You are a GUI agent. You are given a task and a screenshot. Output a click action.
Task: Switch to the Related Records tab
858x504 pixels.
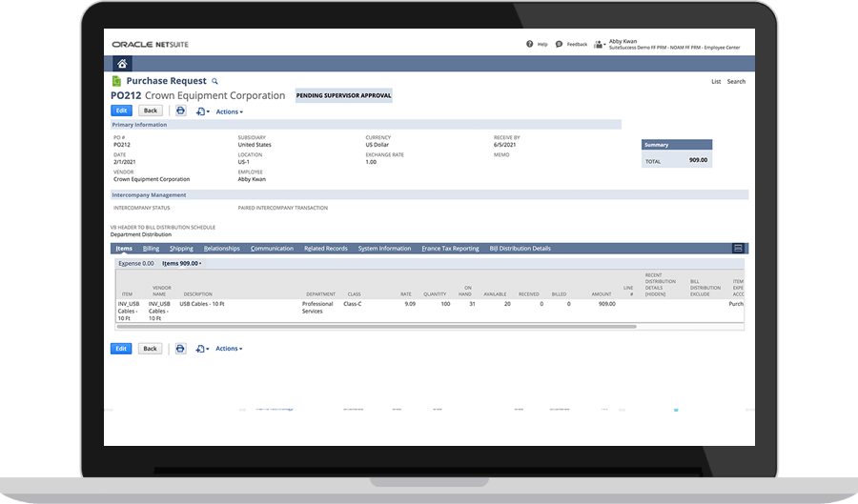pyautogui.click(x=326, y=248)
